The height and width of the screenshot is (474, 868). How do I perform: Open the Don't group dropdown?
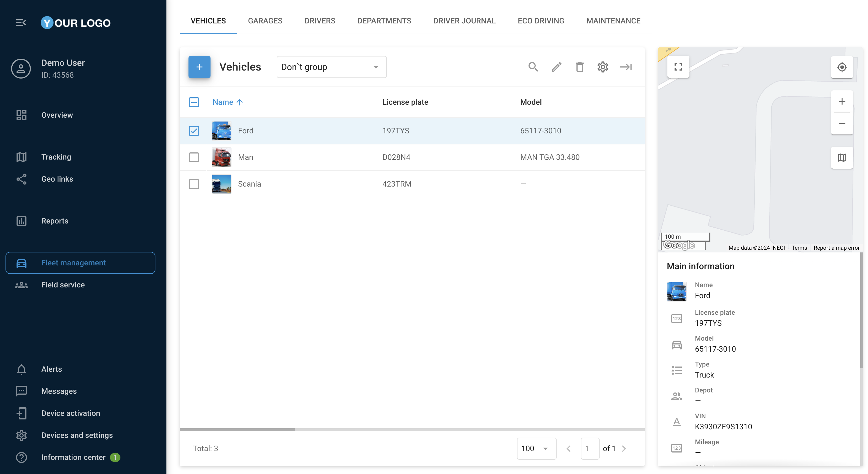331,67
